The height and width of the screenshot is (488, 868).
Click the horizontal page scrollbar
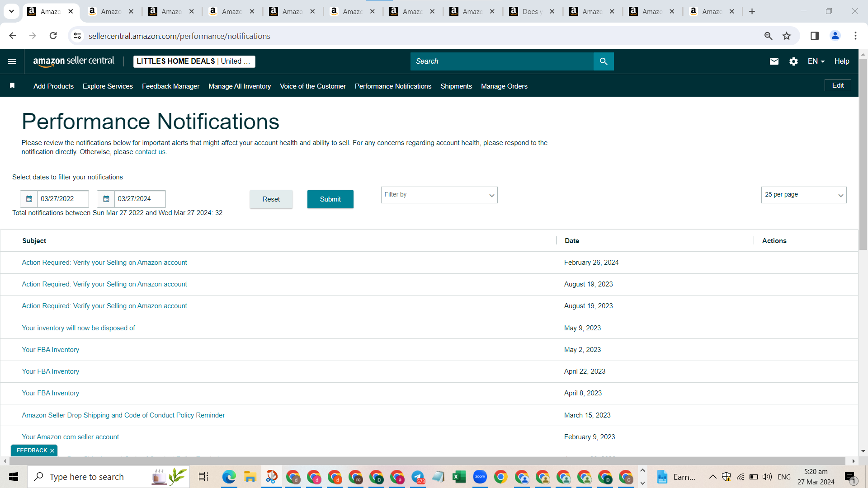(x=428, y=461)
